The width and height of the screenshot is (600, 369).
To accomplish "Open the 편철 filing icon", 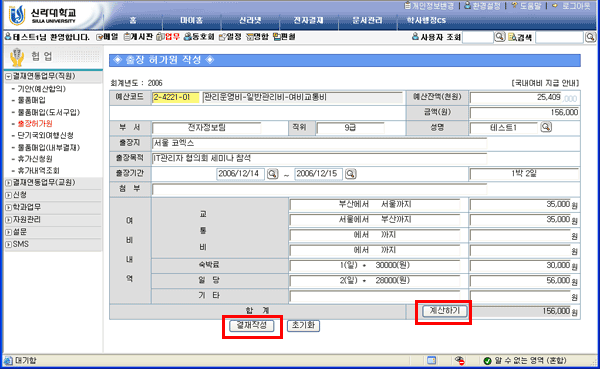I will tap(284, 37).
